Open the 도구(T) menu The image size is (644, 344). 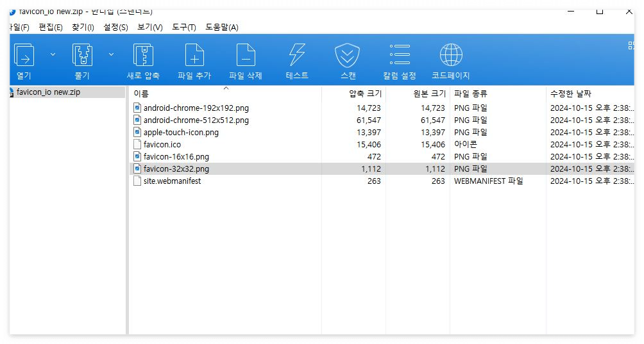[x=183, y=28]
